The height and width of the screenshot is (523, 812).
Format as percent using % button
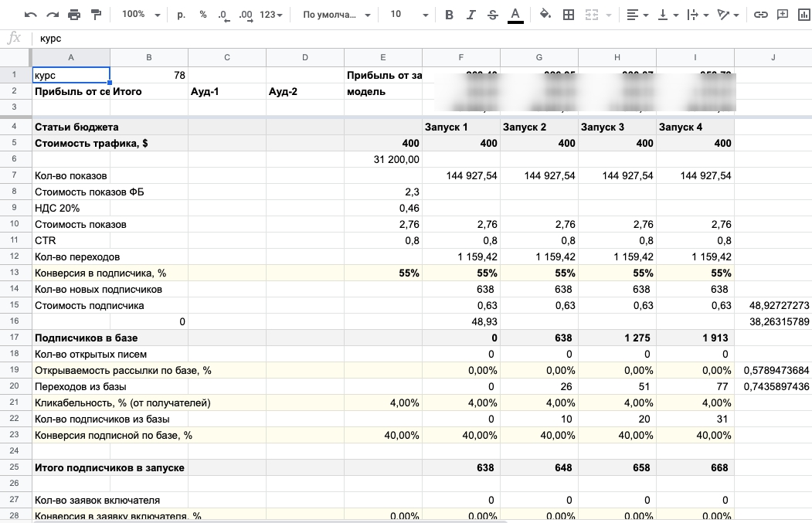[x=202, y=15]
